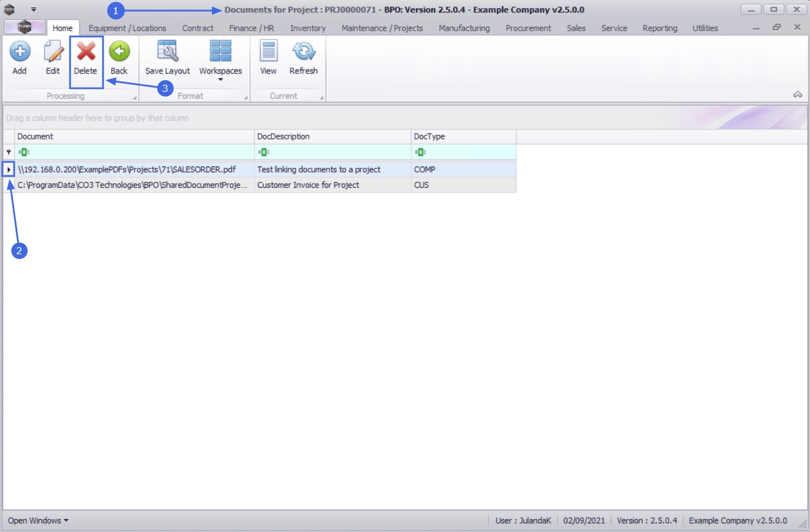Image resolution: width=810 pixels, height=532 pixels.
Task: Click the application logo button
Action: (x=24, y=27)
